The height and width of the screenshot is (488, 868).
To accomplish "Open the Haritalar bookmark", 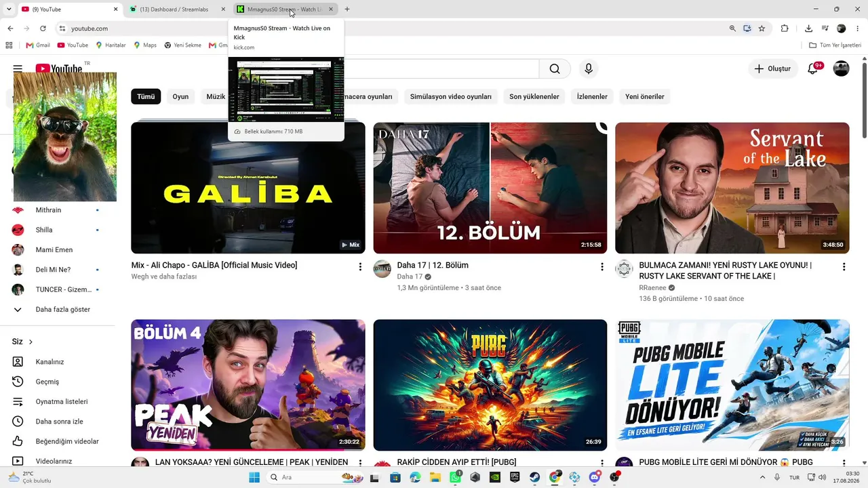I will tap(111, 45).
